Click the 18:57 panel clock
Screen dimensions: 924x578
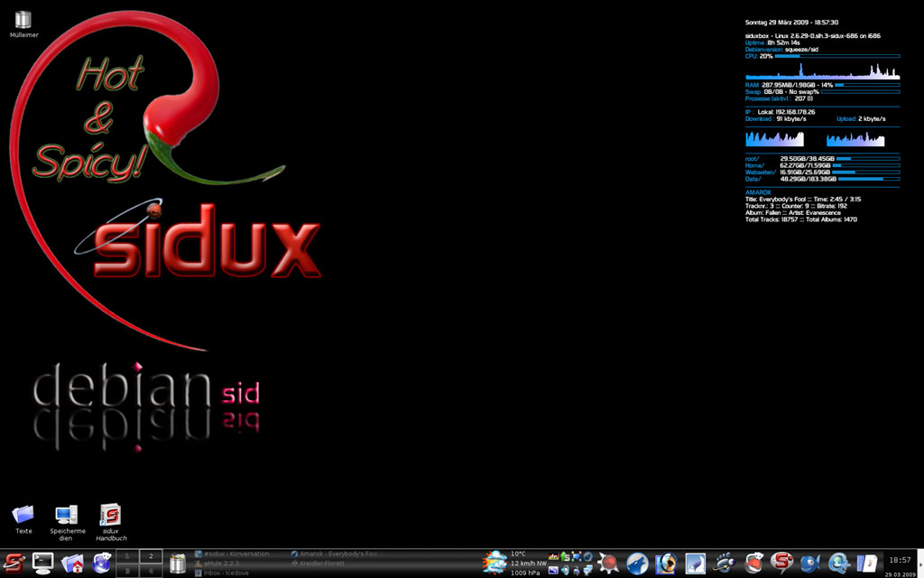[x=899, y=561]
